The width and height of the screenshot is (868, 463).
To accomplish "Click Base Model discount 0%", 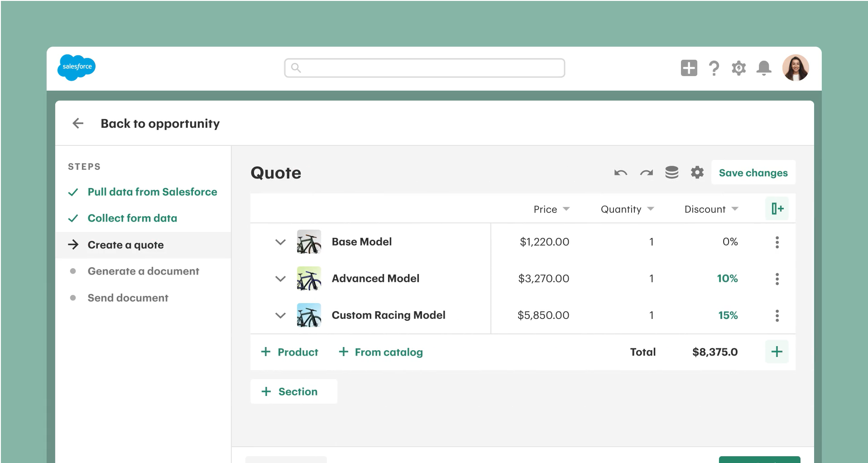I will [730, 242].
